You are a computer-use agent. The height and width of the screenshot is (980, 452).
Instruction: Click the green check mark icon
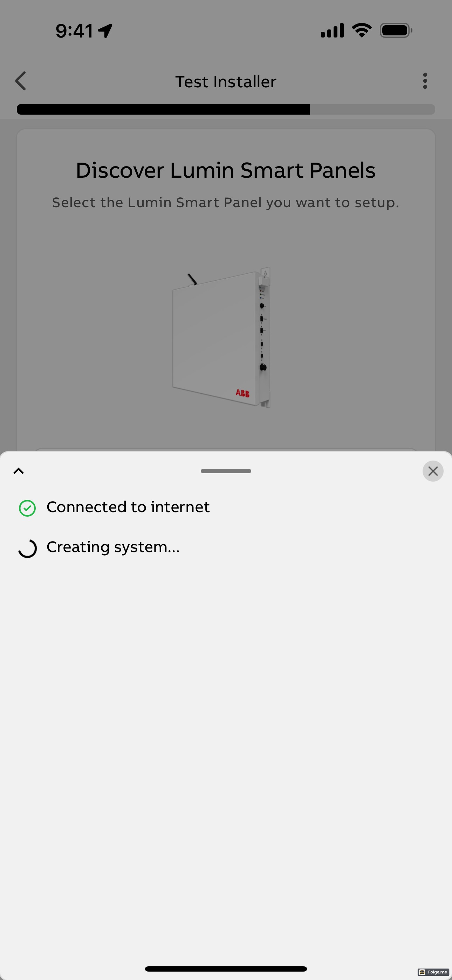pyautogui.click(x=27, y=508)
